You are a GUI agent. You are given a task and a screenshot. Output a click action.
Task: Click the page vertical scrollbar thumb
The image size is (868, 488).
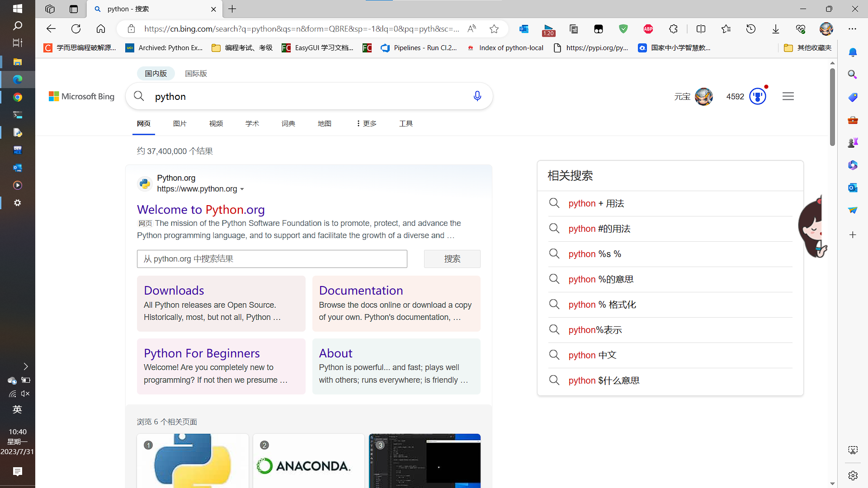pos(832,107)
